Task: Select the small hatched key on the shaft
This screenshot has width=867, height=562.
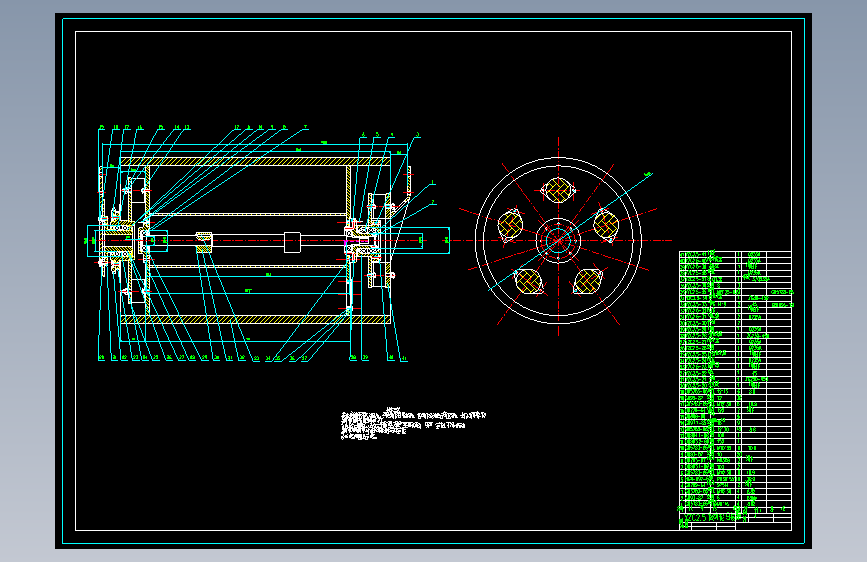Action: pos(204,242)
